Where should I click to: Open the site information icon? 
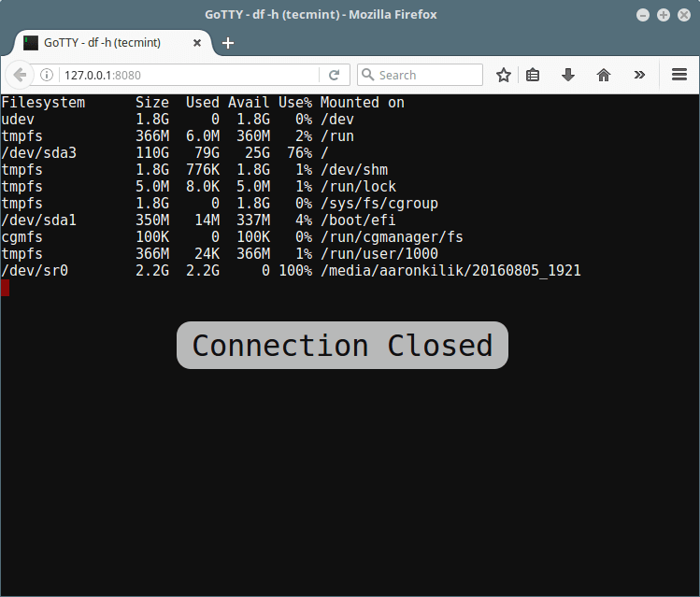tap(48, 75)
